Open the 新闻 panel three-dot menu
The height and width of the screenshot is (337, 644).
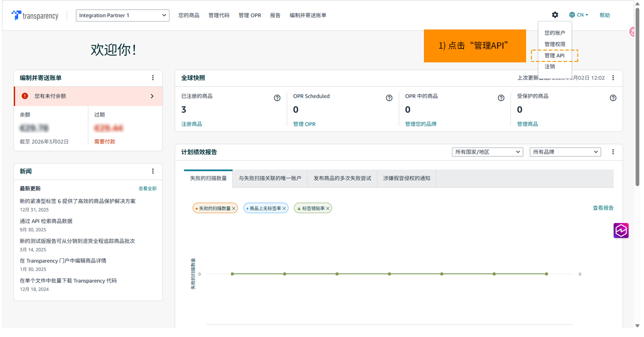[x=153, y=171]
